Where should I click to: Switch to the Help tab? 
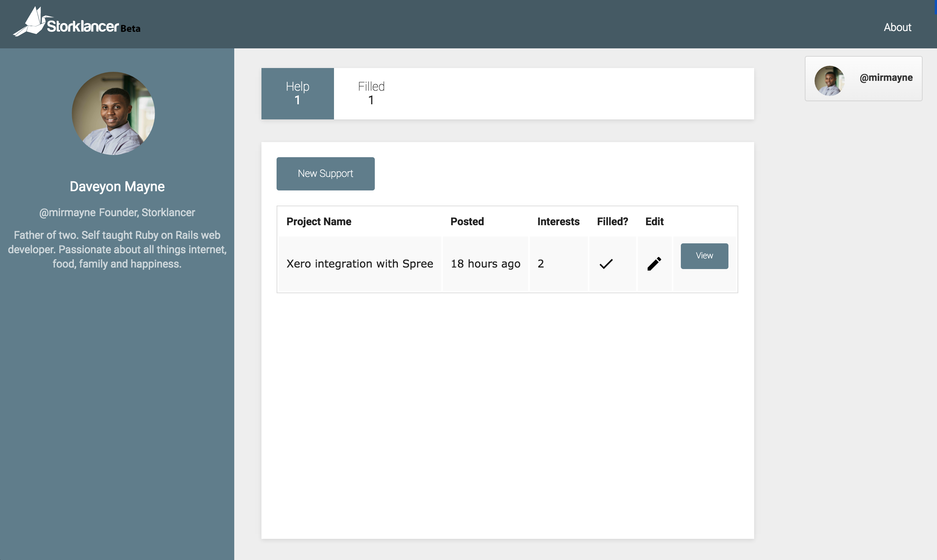pyautogui.click(x=297, y=93)
